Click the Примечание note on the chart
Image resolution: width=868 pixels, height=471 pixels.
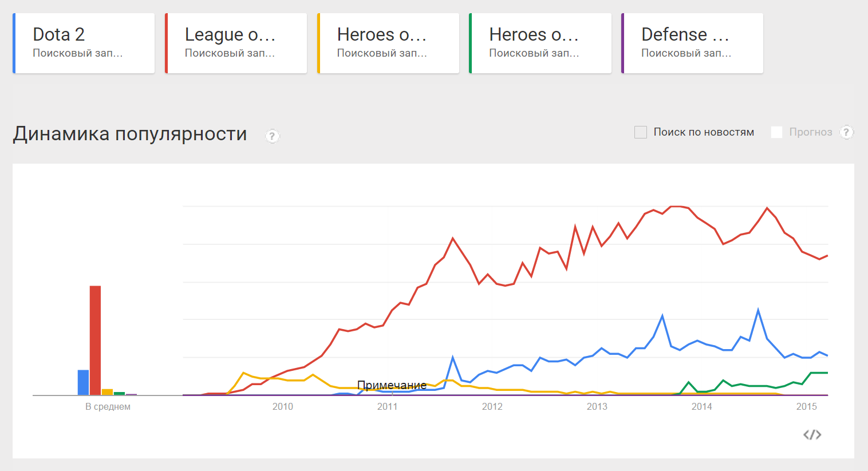pos(392,385)
